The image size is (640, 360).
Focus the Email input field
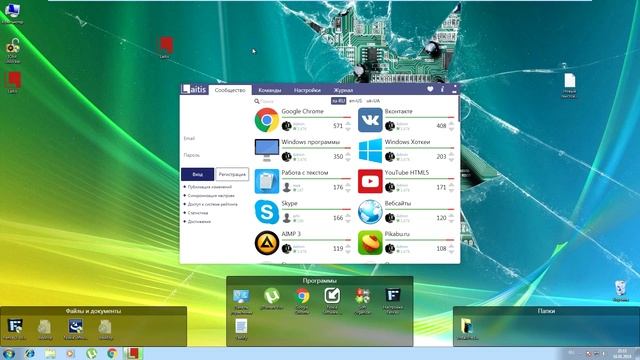click(x=215, y=139)
